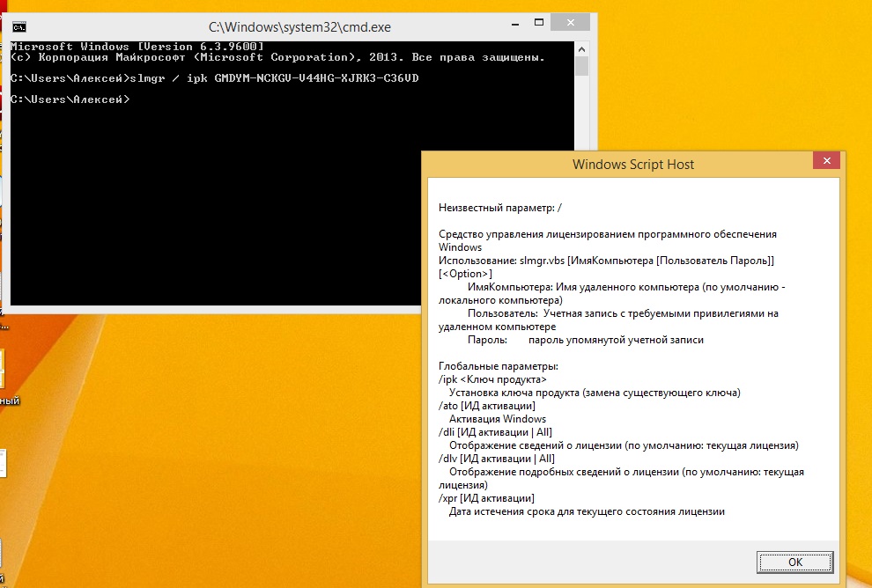Minimize the cmd.exe window
The height and width of the screenshot is (588, 872).
[x=515, y=24]
